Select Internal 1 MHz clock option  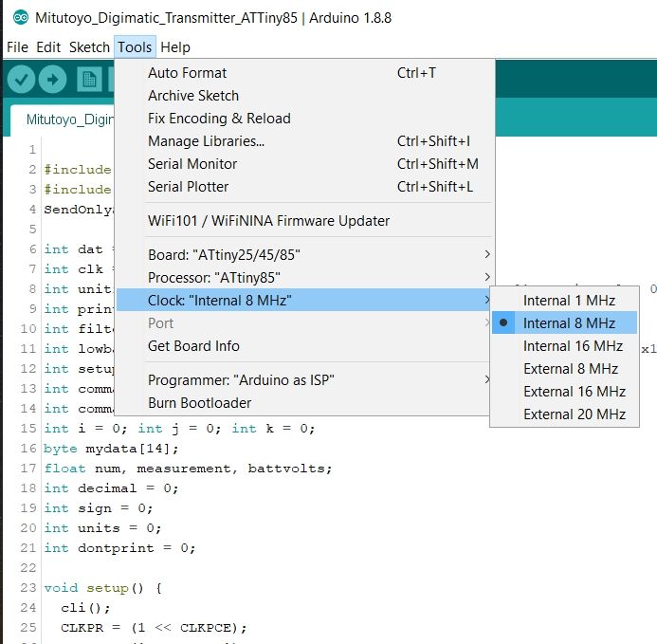point(564,301)
